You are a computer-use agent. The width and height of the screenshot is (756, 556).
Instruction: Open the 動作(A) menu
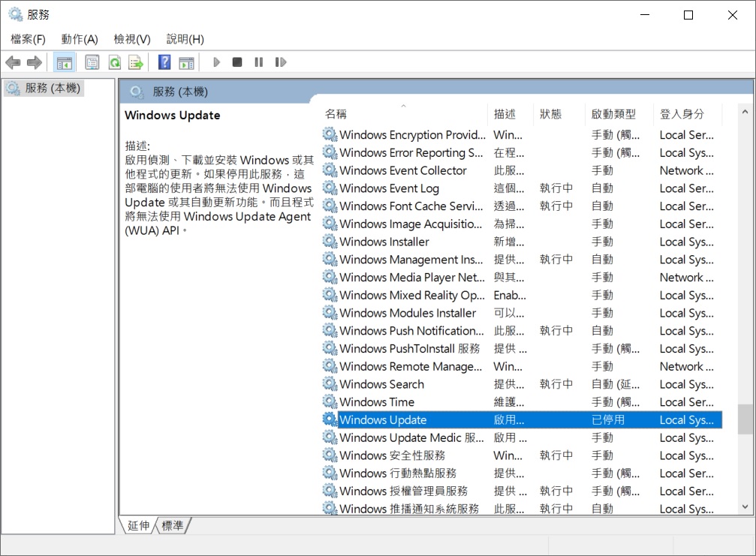[80, 39]
